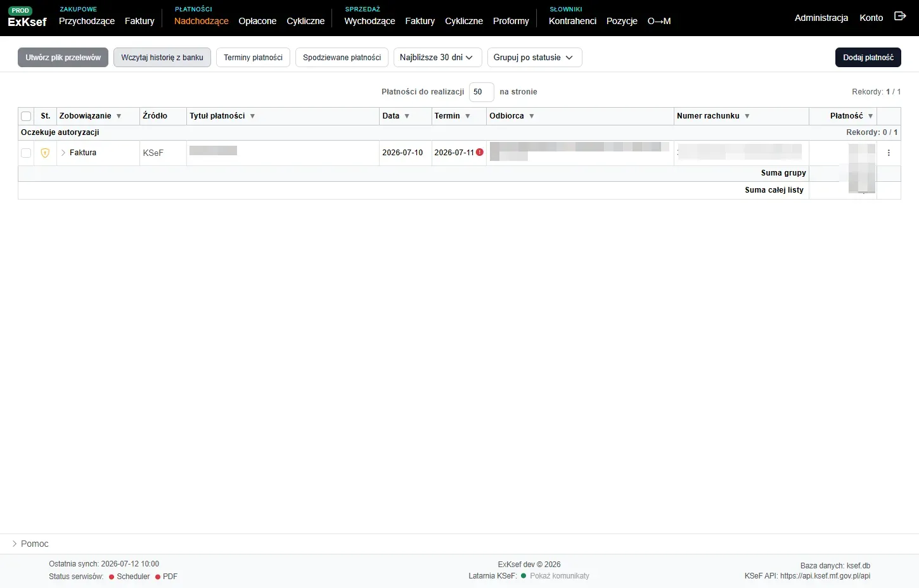919x588 pixels.
Task: Open Przychodzące under Zakupowe
Action: coord(87,21)
